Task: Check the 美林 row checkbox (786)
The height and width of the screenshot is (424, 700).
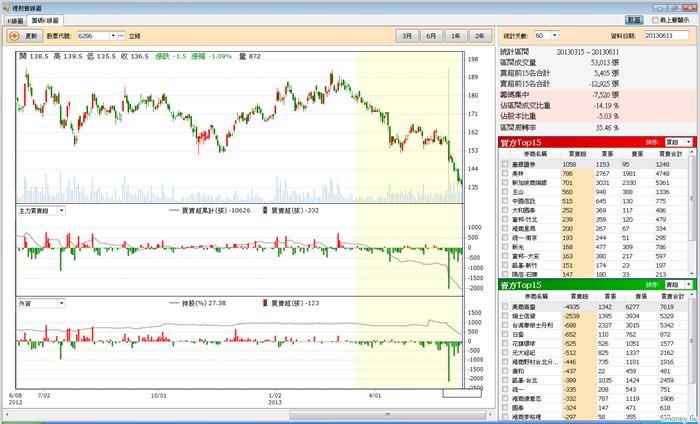Action: click(505, 174)
